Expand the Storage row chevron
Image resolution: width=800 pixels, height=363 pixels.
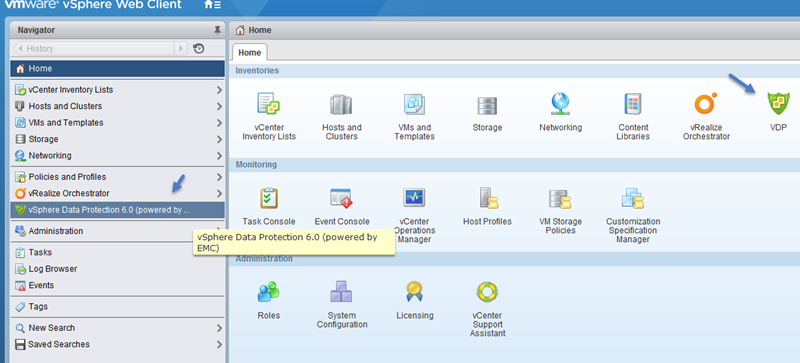coord(219,139)
